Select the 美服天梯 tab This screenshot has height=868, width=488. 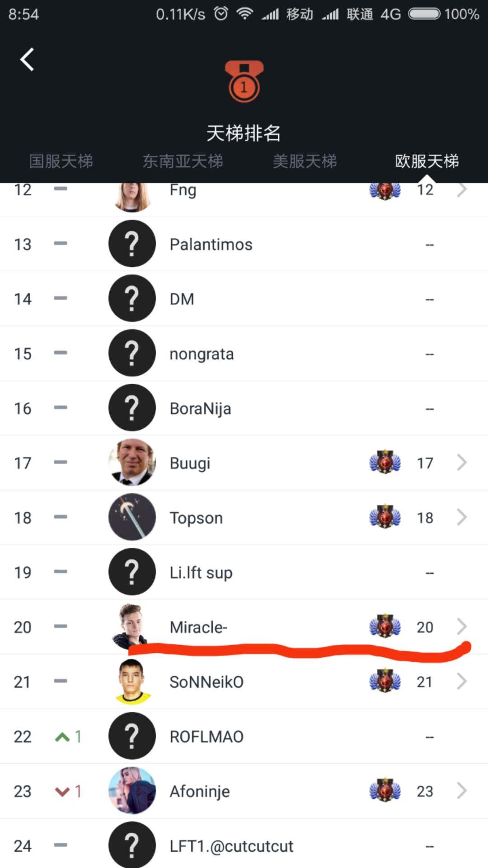click(x=305, y=161)
